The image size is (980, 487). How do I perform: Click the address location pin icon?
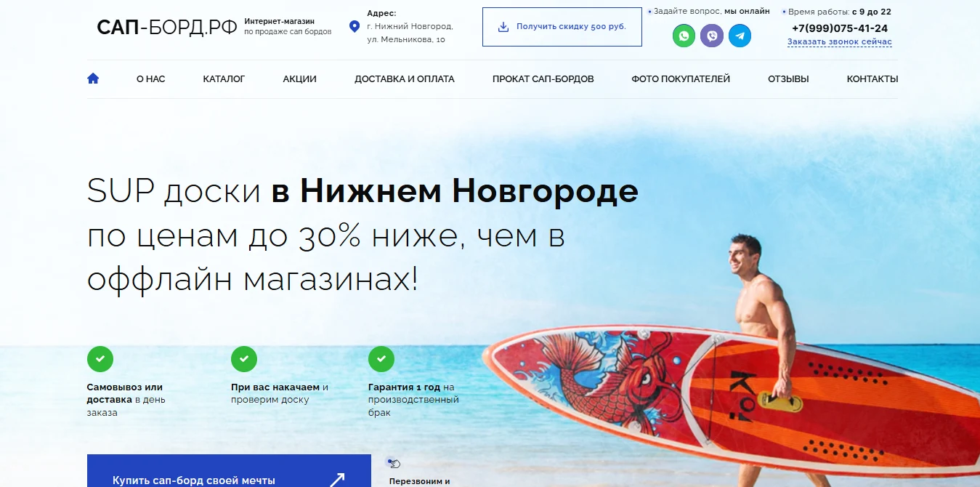[x=355, y=27]
